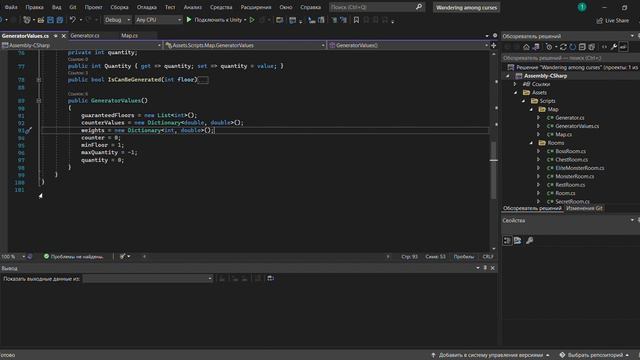640x360 pixels.
Task: Click Выбрать репозиторий in status bar
Action: pos(596,355)
